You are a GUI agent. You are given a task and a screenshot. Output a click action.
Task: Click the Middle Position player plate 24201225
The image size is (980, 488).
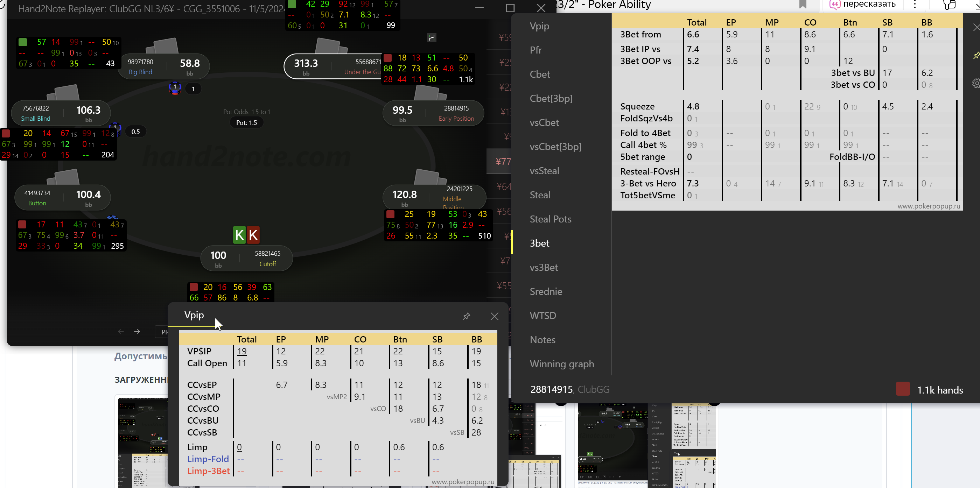point(434,197)
